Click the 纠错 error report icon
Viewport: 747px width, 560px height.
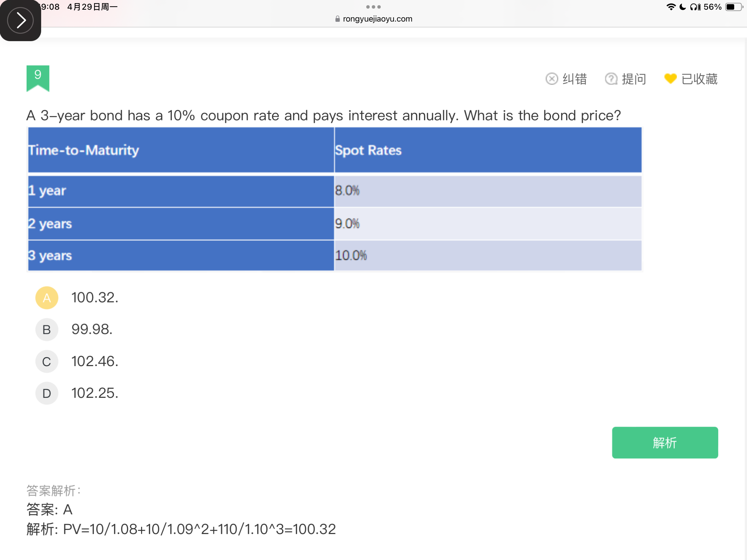click(552, 79)
